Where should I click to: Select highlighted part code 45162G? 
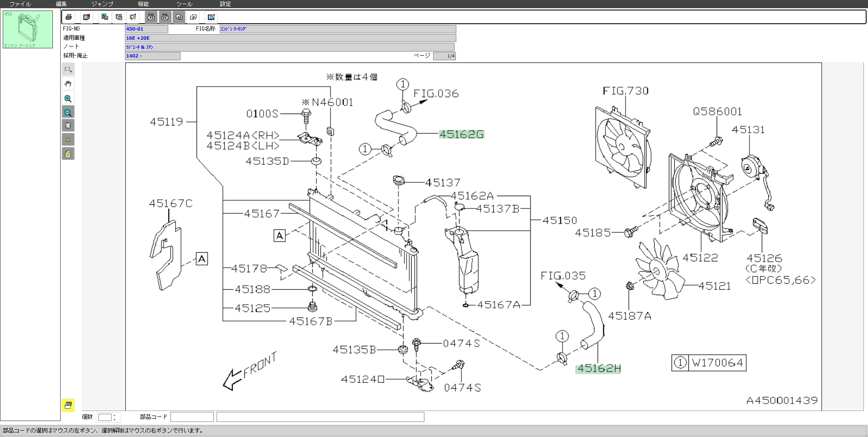click(461, 134)
